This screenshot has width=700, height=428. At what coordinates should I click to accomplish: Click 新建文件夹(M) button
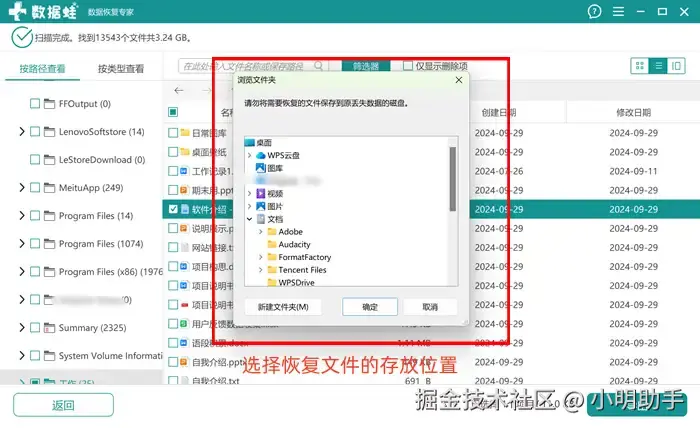(x=283, y=307)
